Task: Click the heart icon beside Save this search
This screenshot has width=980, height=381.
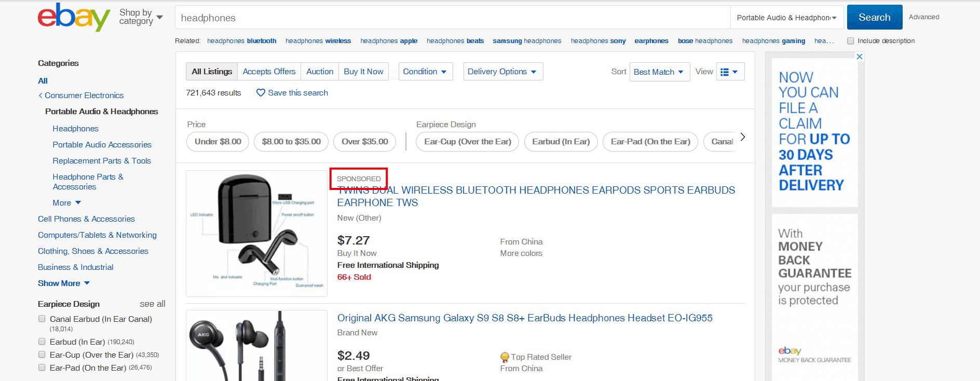Action: pos(261,93)
